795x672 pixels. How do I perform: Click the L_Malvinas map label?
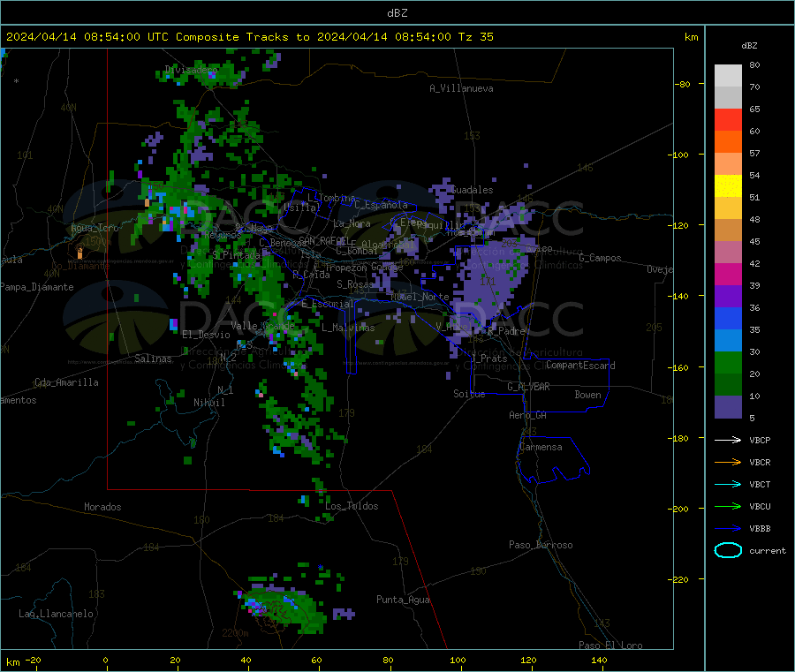pos(348,328)
